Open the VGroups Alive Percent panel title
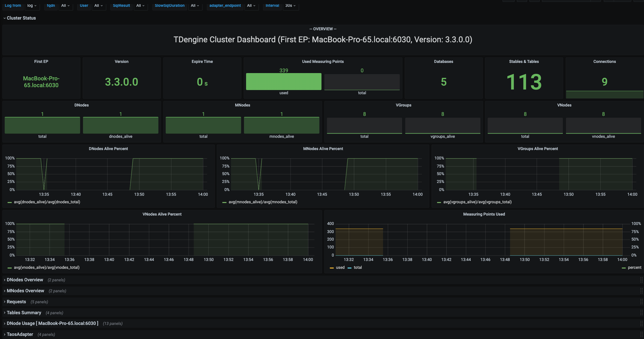The width and height of the screenshot is (644, 339). click(538, 149)
